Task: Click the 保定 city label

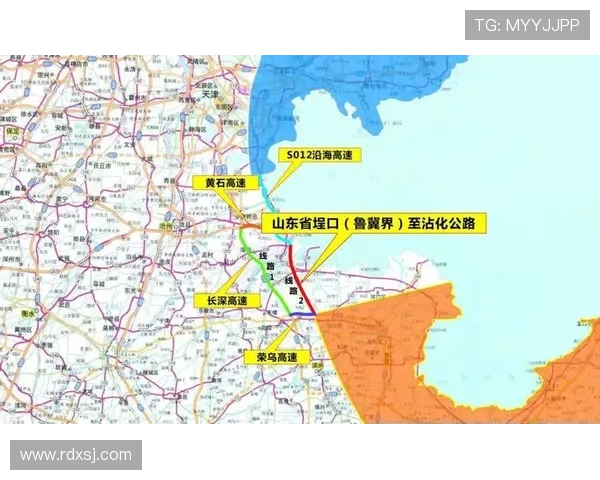Action: point(12,131)
